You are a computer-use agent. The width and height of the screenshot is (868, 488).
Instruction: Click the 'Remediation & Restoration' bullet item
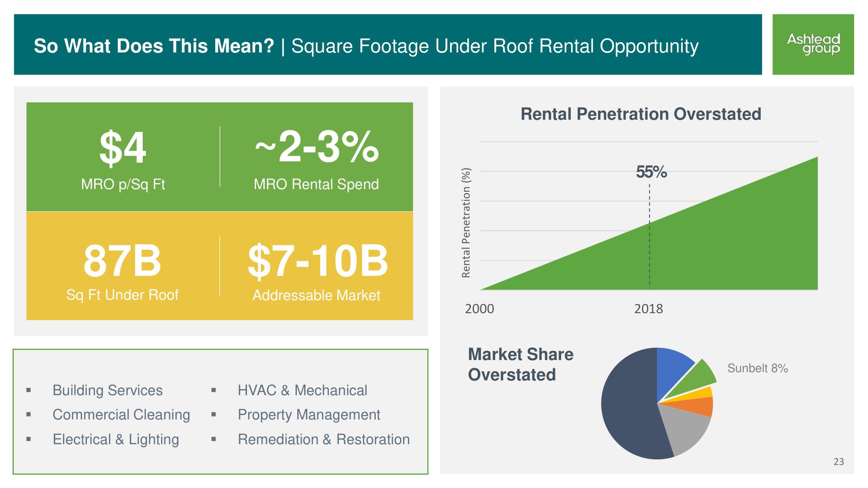(324, 439)
